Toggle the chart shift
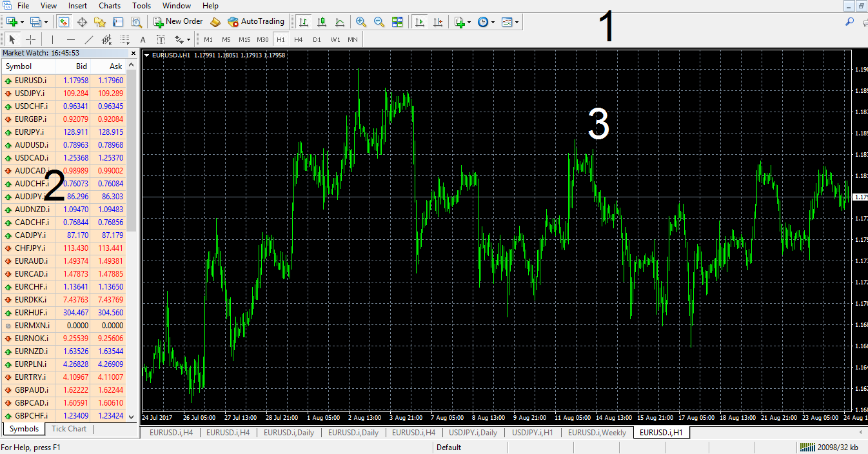Viewport: 868px width, 454px height. 439,21
